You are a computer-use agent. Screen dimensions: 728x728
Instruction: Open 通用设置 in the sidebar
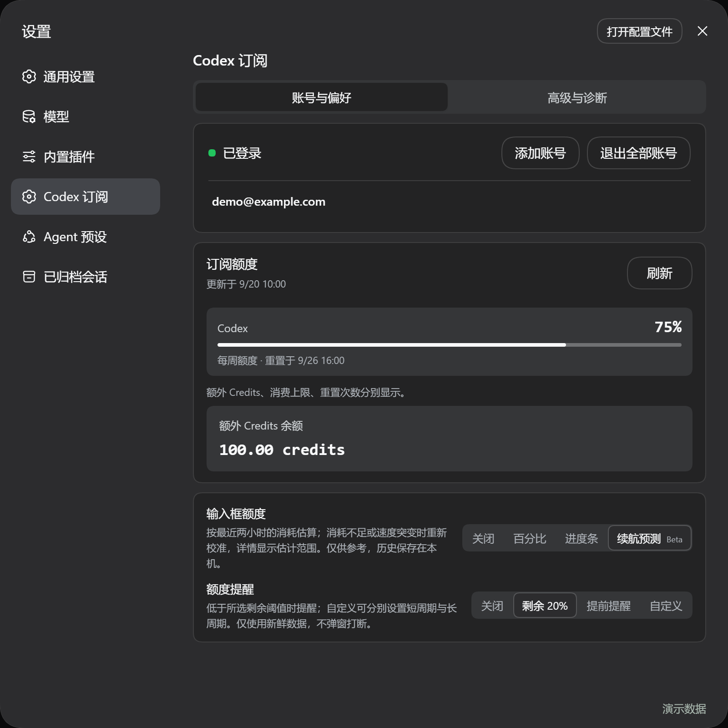(x=86, y=76)
